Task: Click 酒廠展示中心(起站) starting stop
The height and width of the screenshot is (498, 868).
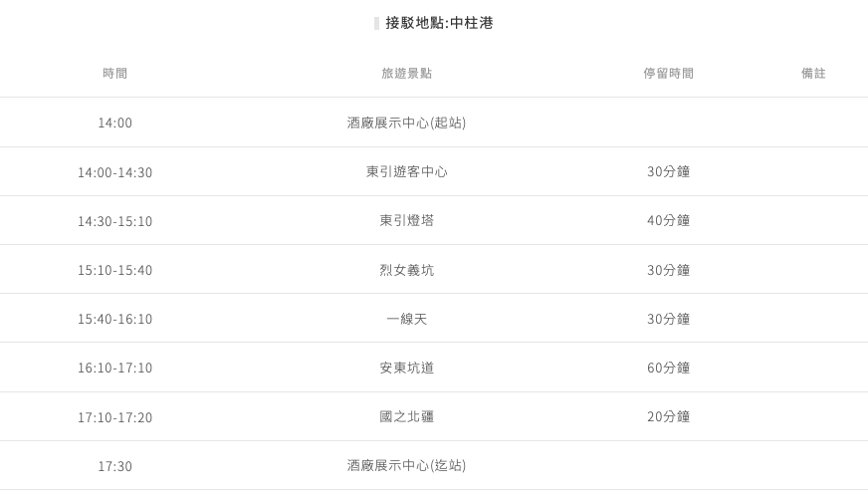Action: pyautogui.click(x=406, y=123)
